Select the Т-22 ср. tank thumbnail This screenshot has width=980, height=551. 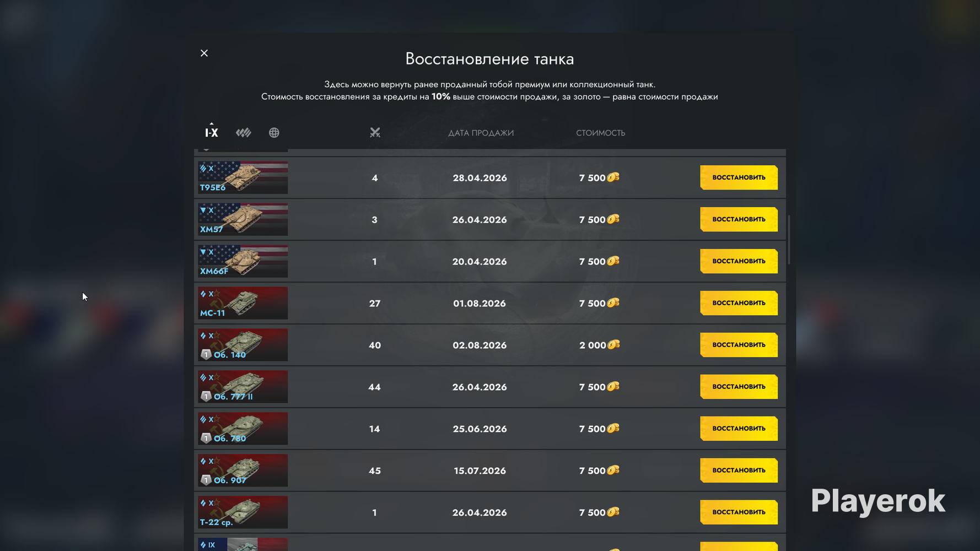[243, 512]
